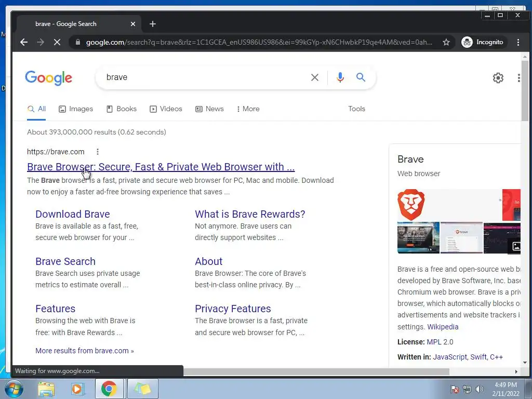
Task: Open Windows Explorer from the taskbar
Action: [x=46, y=389]
